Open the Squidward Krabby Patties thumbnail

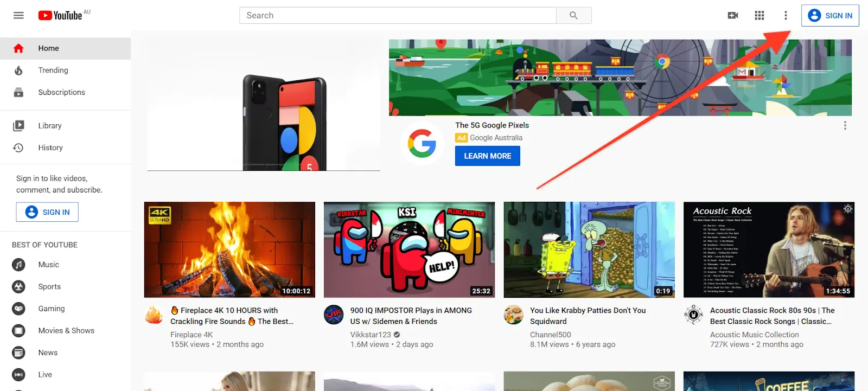click(x=589, y=250)
